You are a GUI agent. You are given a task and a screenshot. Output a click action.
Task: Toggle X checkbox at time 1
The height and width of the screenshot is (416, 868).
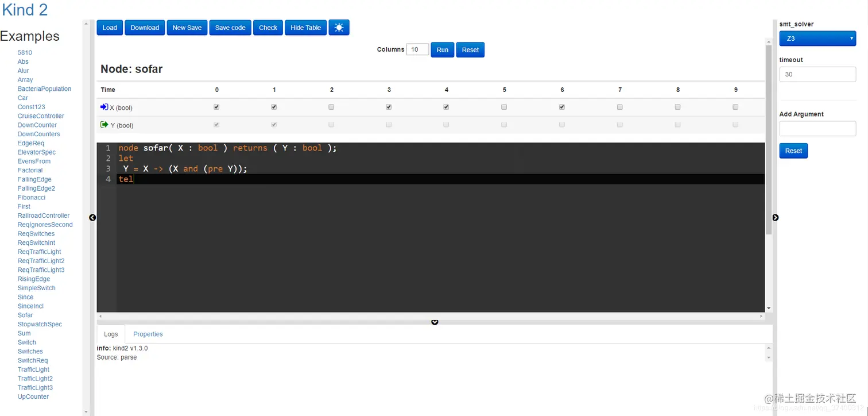click(274, 107)
